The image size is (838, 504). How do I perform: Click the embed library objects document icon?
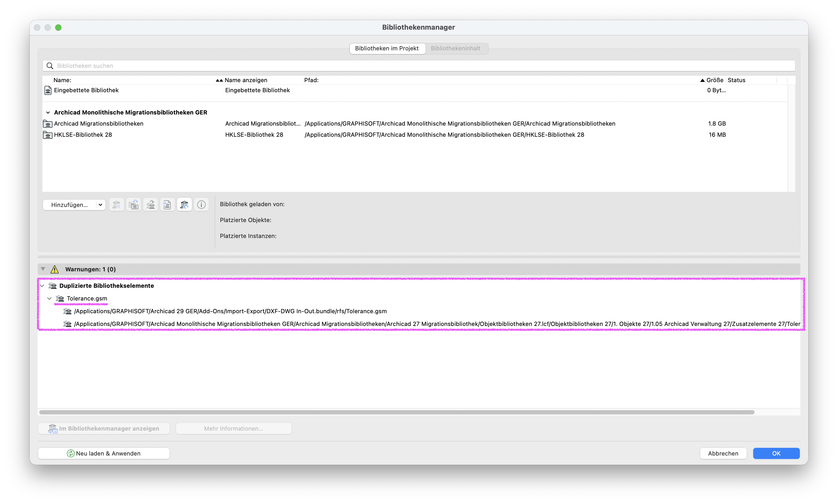(x=167, y=205)
